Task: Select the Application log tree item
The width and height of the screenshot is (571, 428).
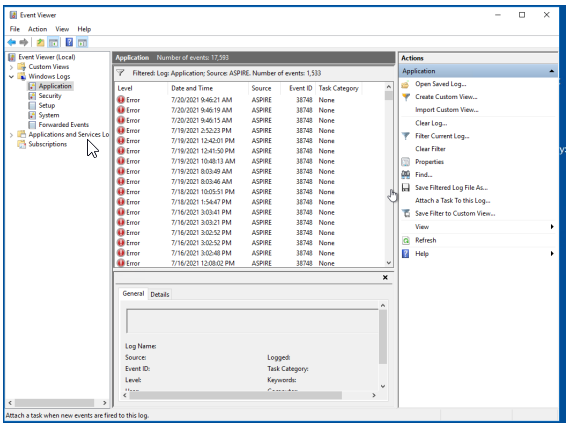Action: [x=55, y=86]
